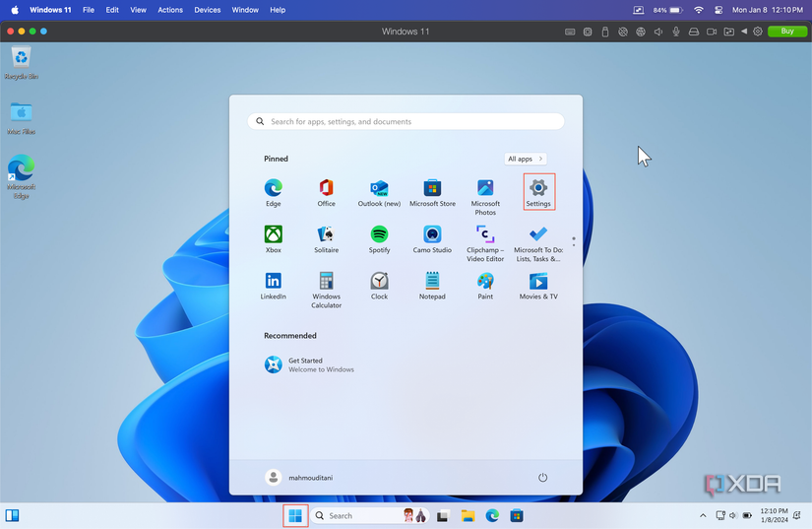This screenshot has height=529, width=812.
Task: Launch Outlook (new) app
Action: coord(379,192)
